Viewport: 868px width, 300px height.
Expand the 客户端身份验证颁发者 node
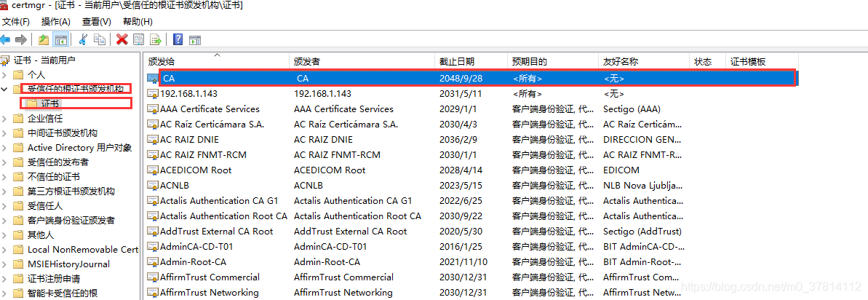coord(4,221)
